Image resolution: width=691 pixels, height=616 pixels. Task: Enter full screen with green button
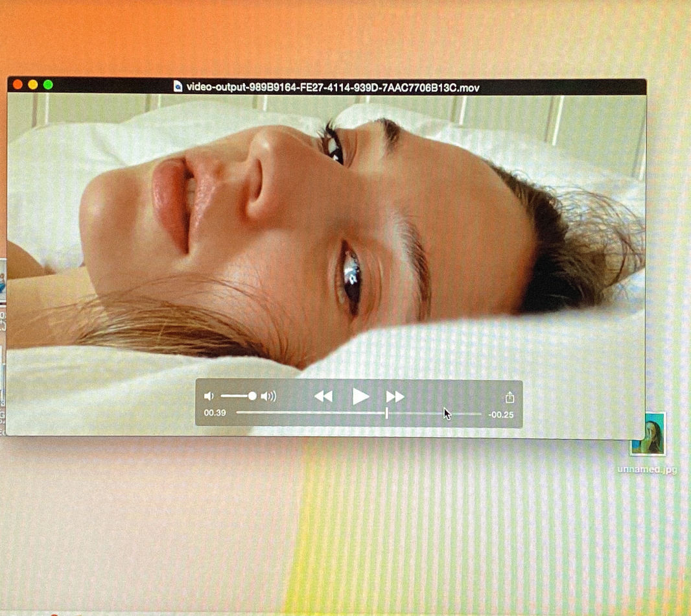point(48,84)
